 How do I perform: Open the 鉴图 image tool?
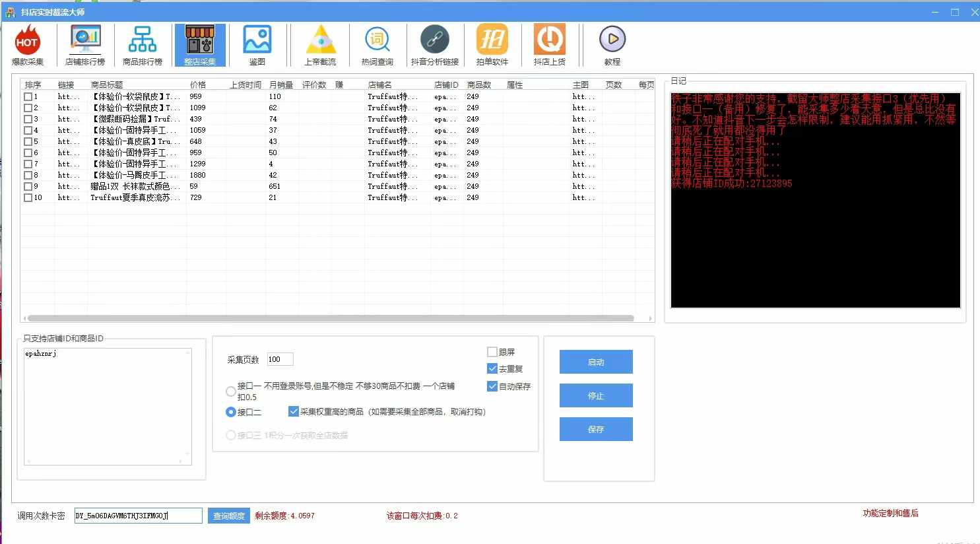(257, 45)
